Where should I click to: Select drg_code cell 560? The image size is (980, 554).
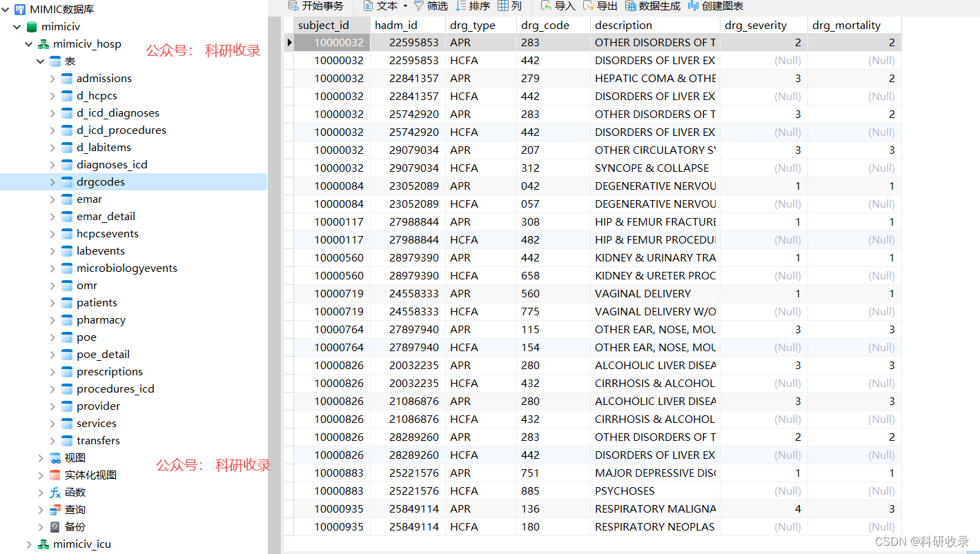tap(553, 294)
